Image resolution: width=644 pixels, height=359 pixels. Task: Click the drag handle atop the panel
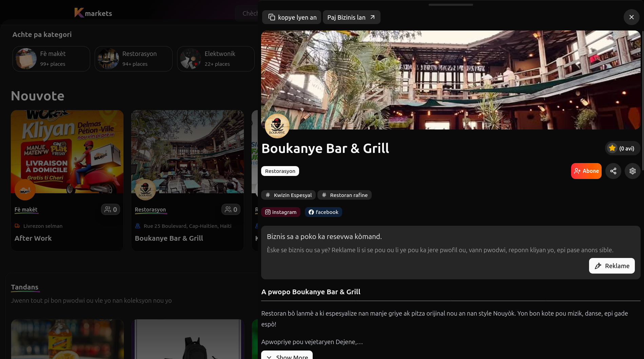pyautogui.click(x=451, y=5)
